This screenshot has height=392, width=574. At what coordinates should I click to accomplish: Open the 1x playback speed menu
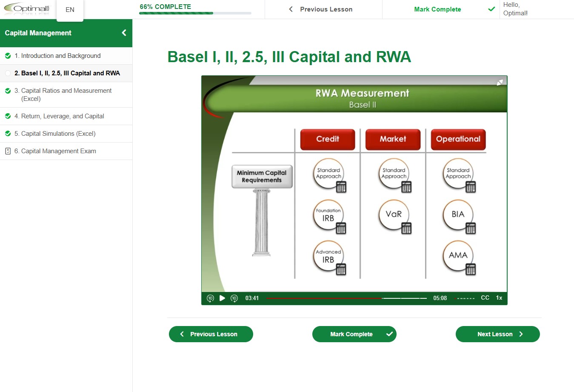499,298
